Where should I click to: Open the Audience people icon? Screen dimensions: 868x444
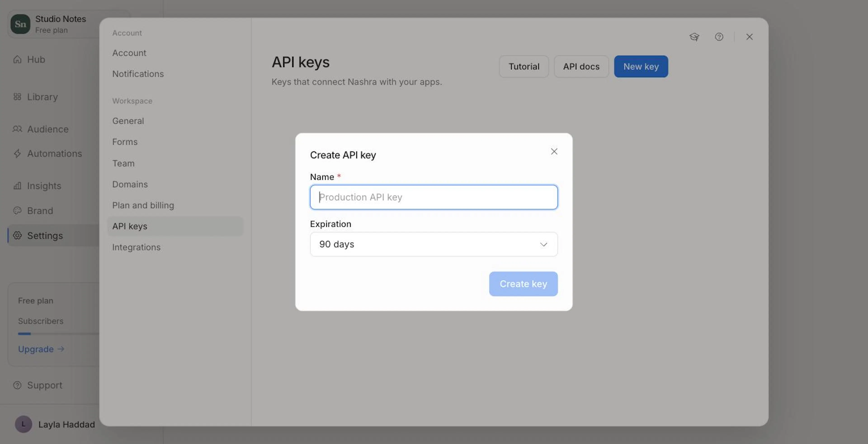[x=17, y=129]
